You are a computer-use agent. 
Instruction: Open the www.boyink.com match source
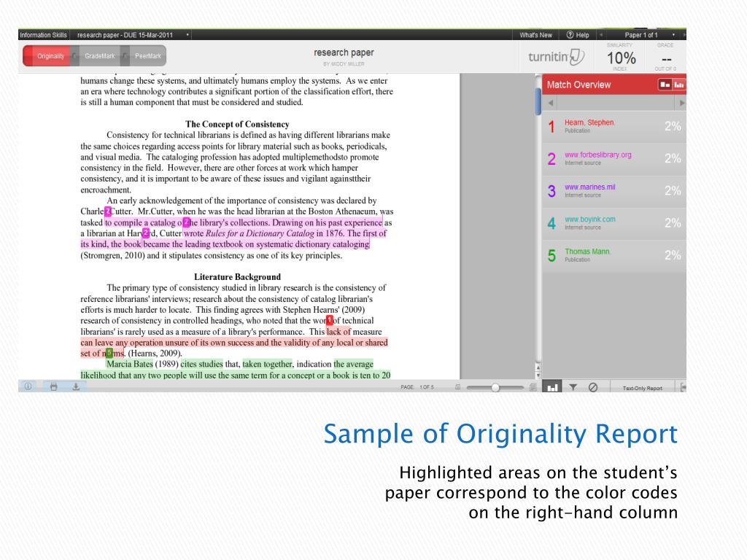(589, 219)
